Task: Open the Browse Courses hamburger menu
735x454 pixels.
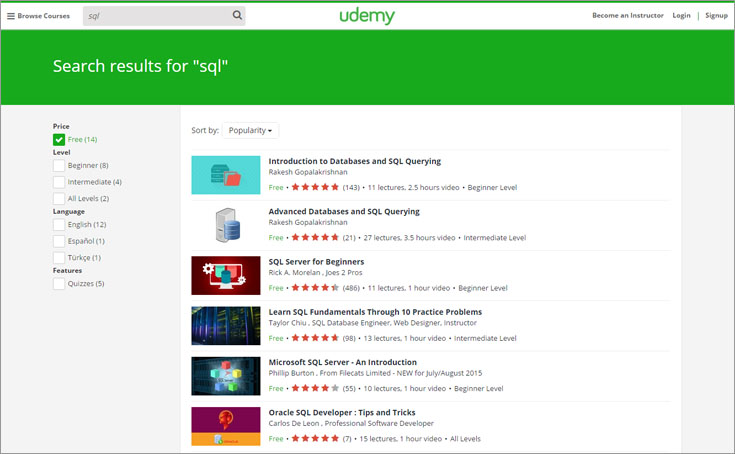Action: [x=38, y=16]
